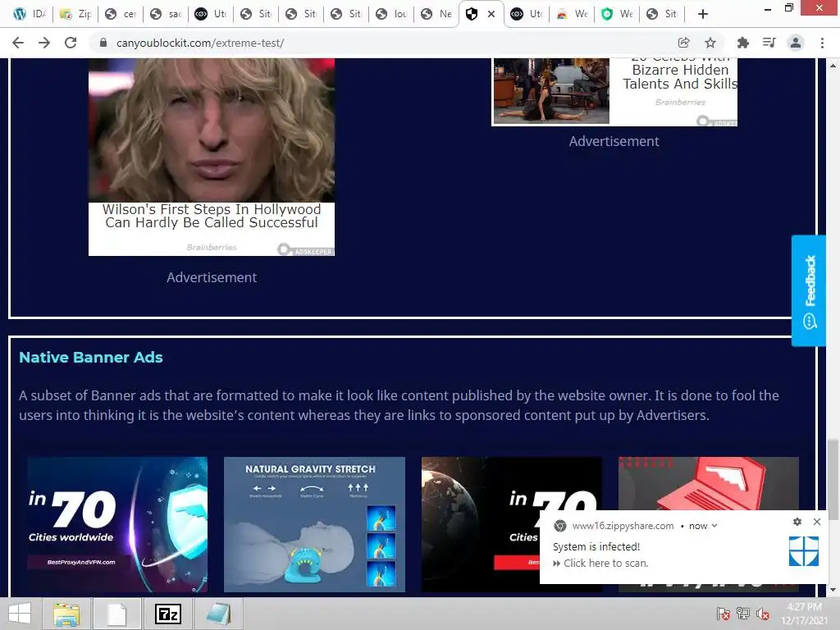This screenshot has width=840, height=630.
Task: Click 'Click here to scan' notification text
Action: [x=606, y=563]
